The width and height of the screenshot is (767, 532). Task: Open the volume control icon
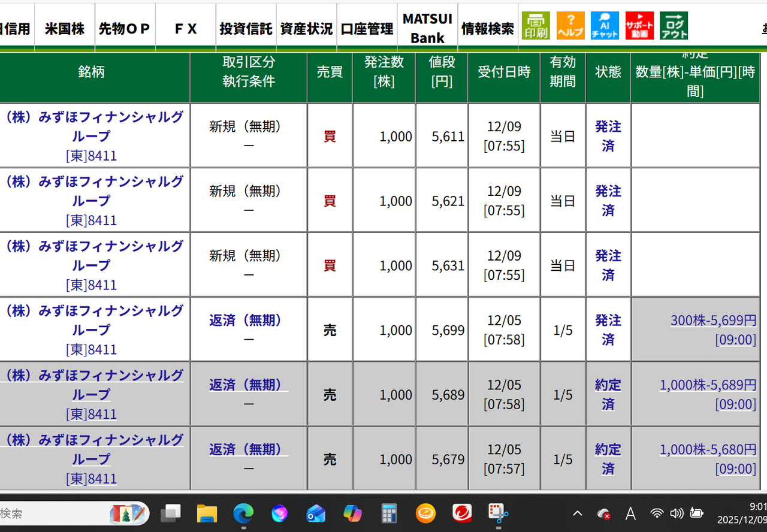[677, 513]
